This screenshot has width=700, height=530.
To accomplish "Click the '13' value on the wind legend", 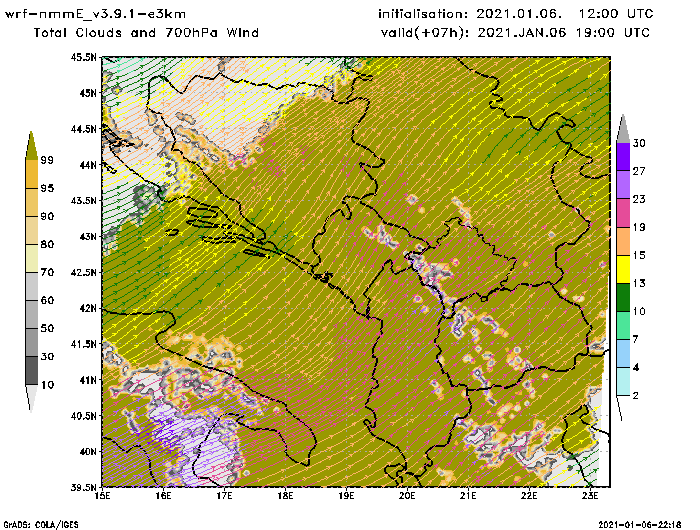I will click(639, 283).
